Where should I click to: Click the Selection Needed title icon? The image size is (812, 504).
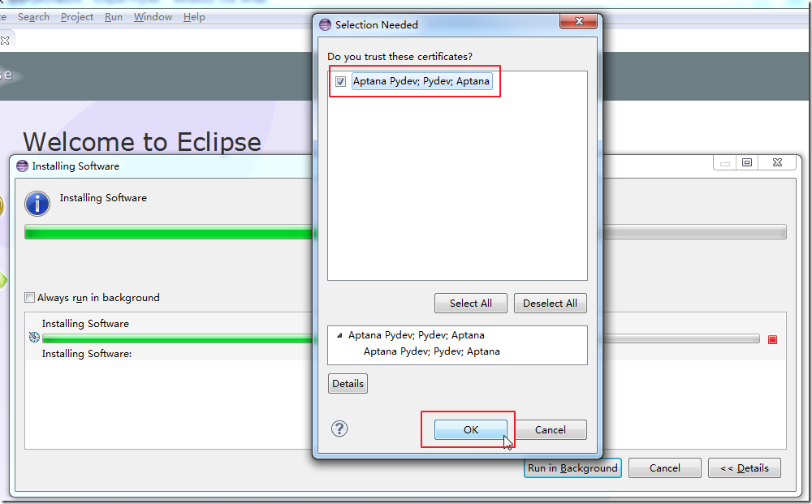(325, 24)
